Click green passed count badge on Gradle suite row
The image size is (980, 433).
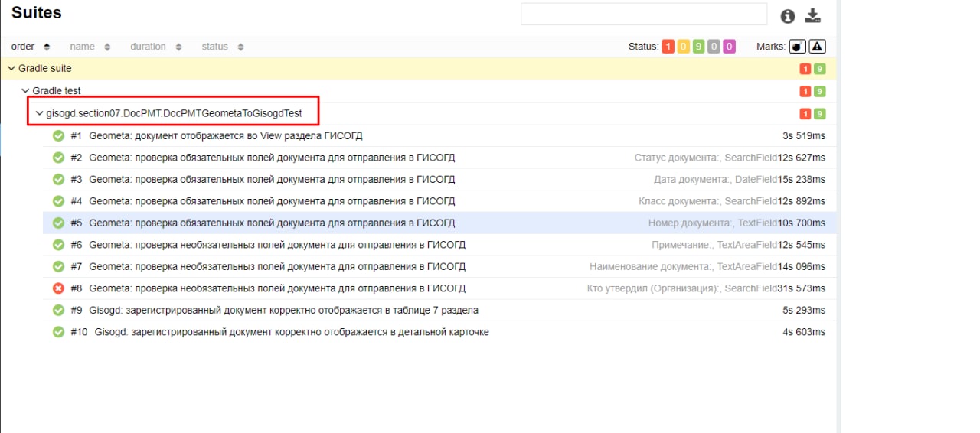coord(820,69)
